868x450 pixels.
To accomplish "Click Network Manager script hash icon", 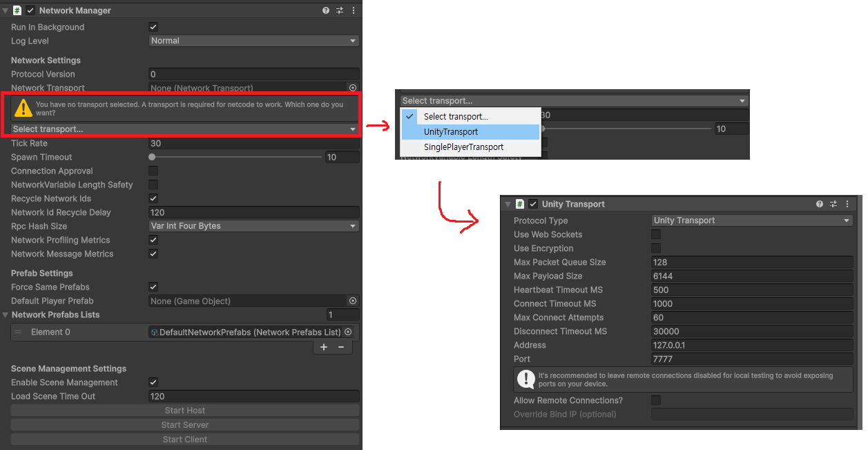I will [17, 10].
